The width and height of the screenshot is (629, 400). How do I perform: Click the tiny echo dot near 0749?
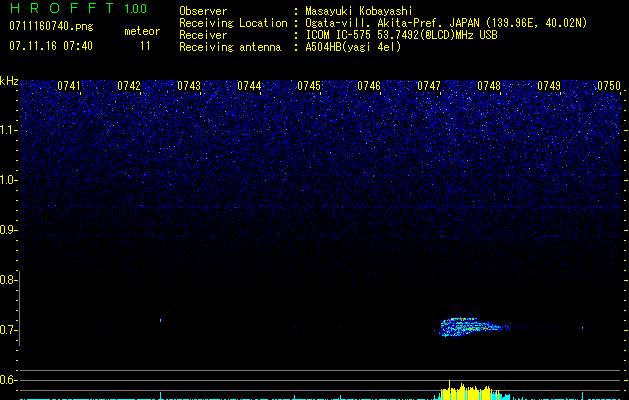pos(582,328)
